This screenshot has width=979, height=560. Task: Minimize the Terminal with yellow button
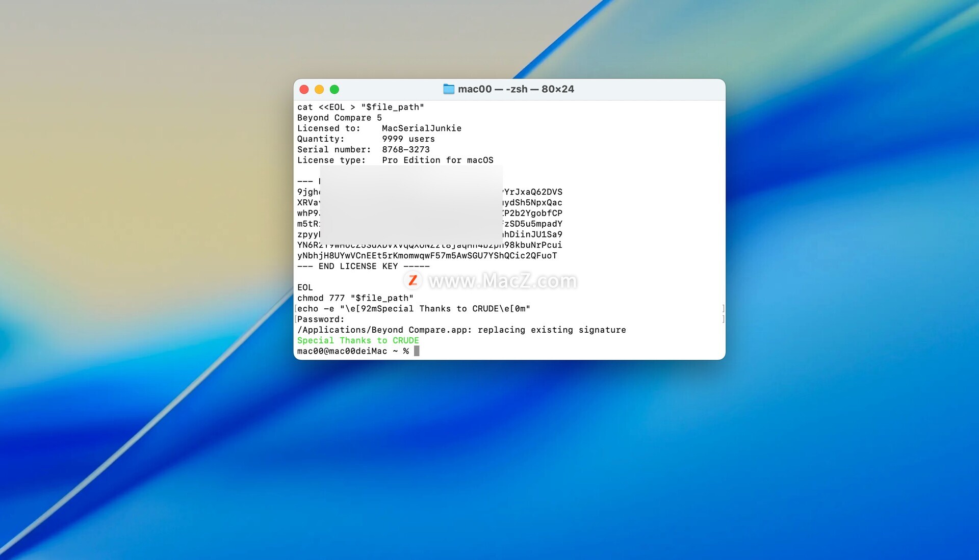coord(319,90)
